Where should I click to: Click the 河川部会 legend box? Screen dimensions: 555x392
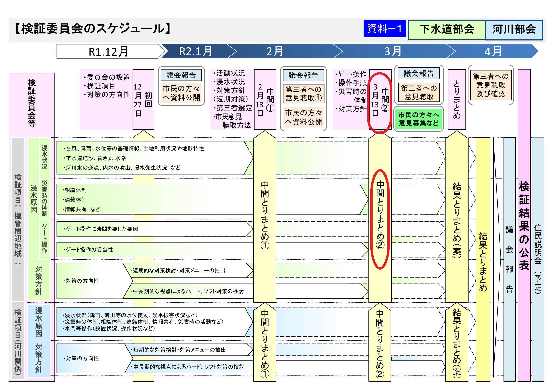[x=514, y=30]
